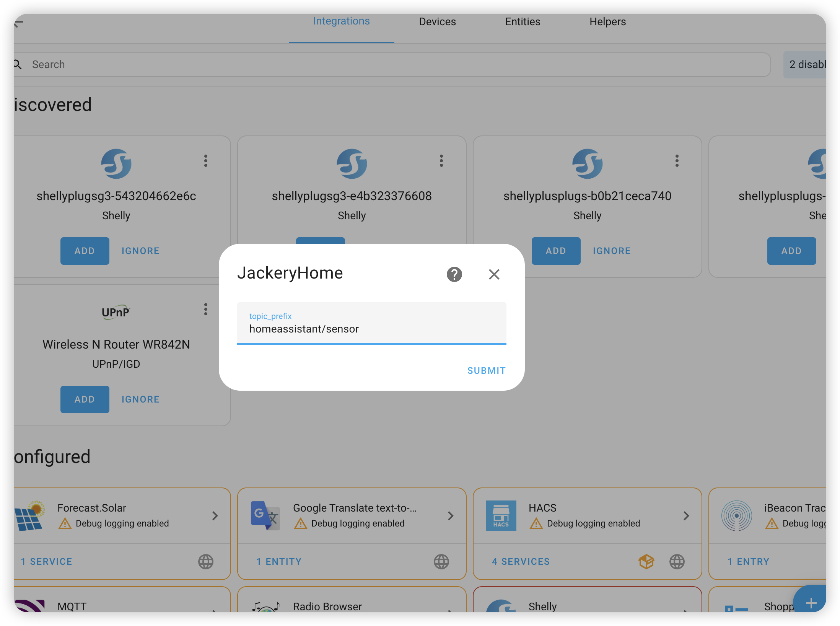
Task: Click the 2 disabled filter chip
Action: (805, 64)
